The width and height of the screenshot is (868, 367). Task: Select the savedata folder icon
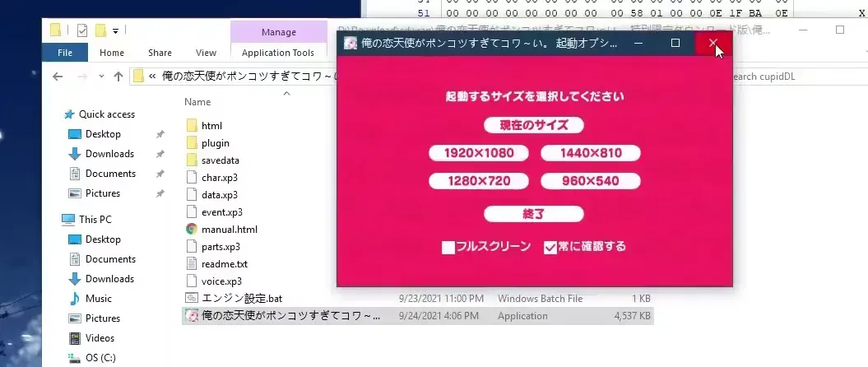pyautogui.click(x=192, y=160)
